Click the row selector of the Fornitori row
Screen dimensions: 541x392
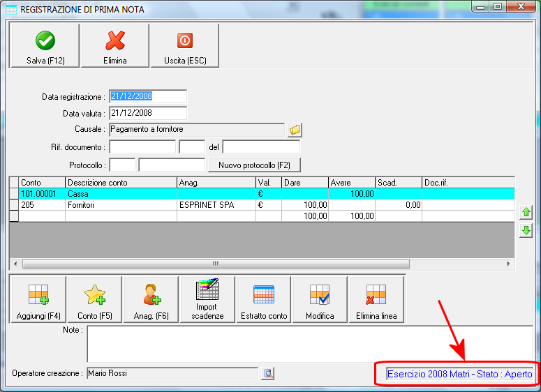point(14,205)
